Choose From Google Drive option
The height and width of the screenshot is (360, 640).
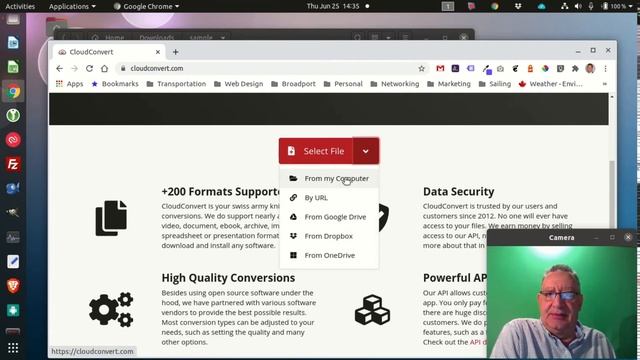[x=329, y=217]
